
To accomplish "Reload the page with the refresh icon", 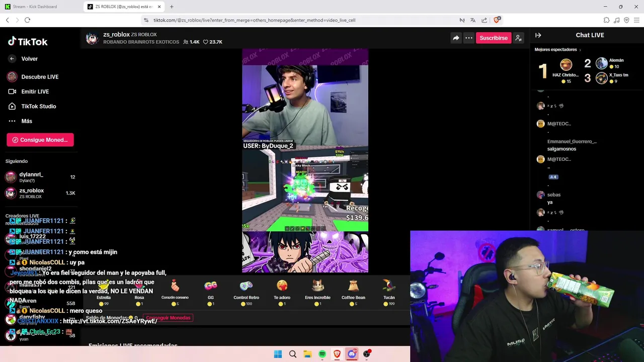I will [x=27, y=20].
